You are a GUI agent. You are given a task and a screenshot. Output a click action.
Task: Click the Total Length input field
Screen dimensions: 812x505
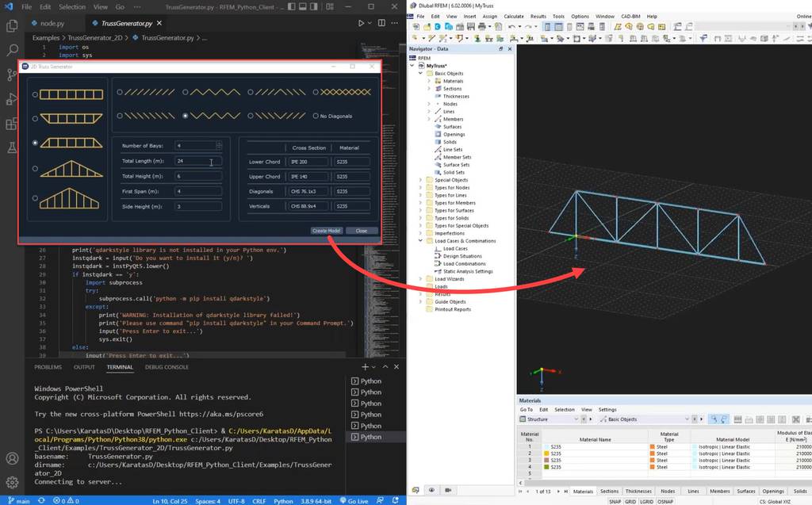point(198,161)
